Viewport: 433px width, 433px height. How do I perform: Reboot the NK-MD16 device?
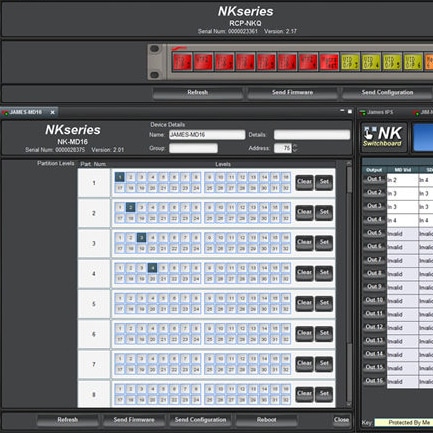pos(266,420)
